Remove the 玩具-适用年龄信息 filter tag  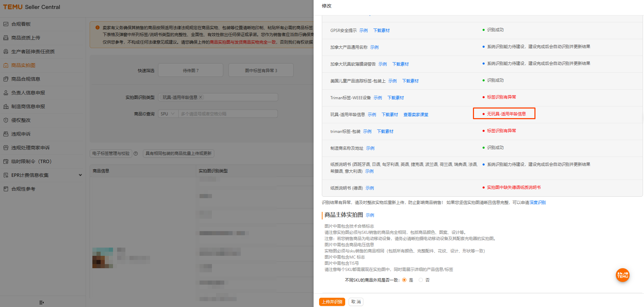(201, 97)
